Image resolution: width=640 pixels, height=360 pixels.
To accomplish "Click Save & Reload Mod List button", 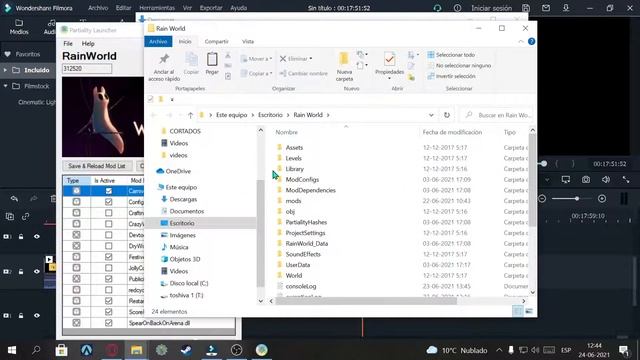I will [x=97, y=166].
